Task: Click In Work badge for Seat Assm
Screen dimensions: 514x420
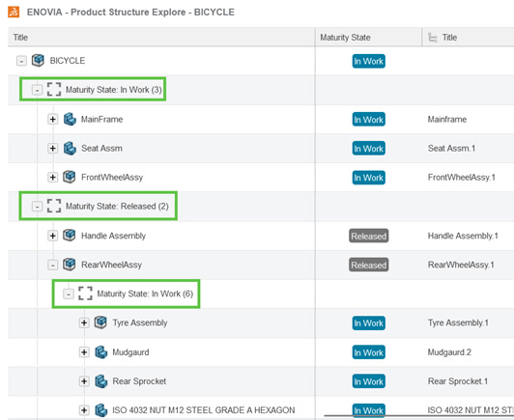Action: click(x=369, y=149)
